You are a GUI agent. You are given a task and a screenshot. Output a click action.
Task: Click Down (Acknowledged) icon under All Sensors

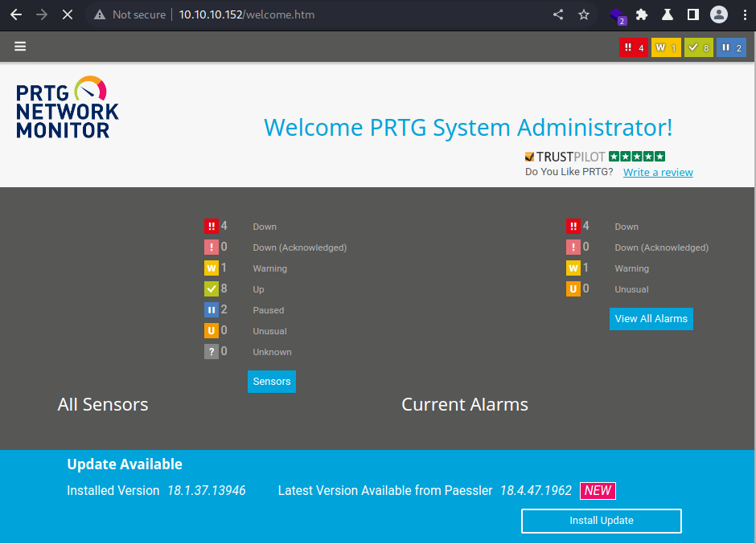[x=212, y=247]
